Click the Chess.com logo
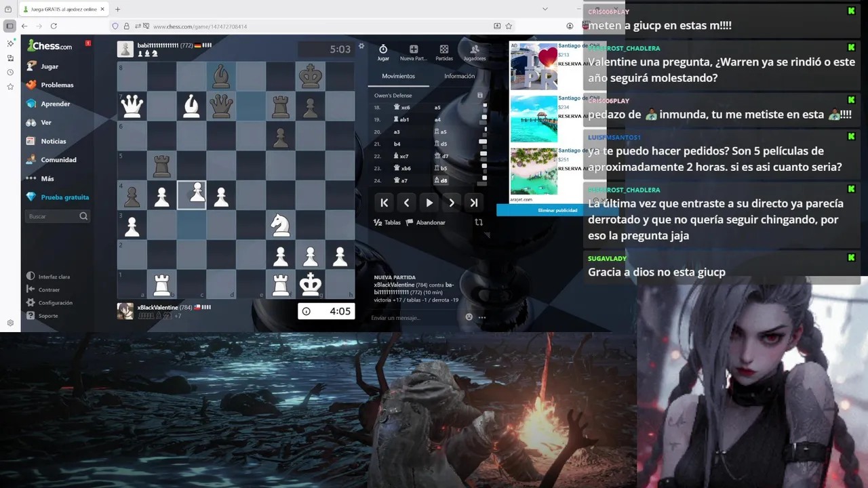 pos(50,46)
